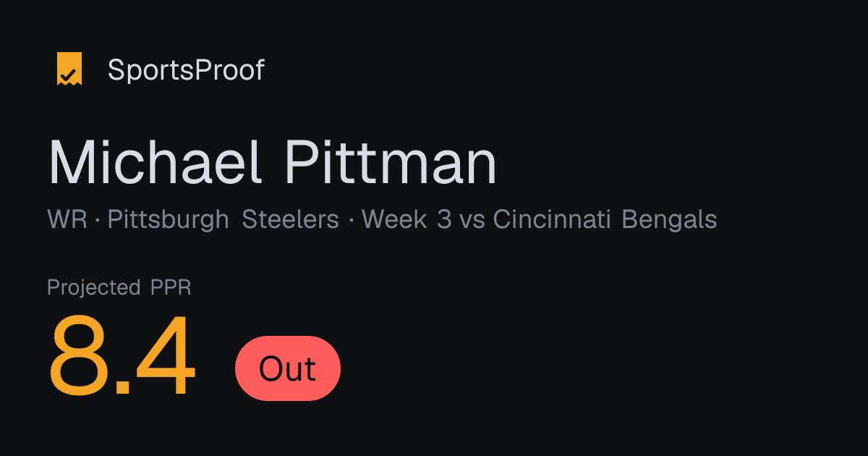Click the word Pittsburgh in subtitle
Screen dimensions: 868x456
168,220
